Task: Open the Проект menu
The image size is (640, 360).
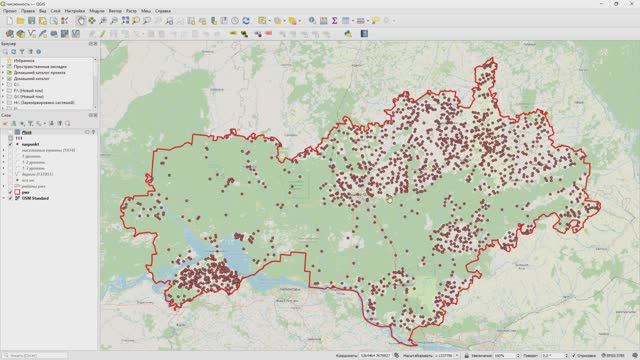Action: click(x=10, y=11)
